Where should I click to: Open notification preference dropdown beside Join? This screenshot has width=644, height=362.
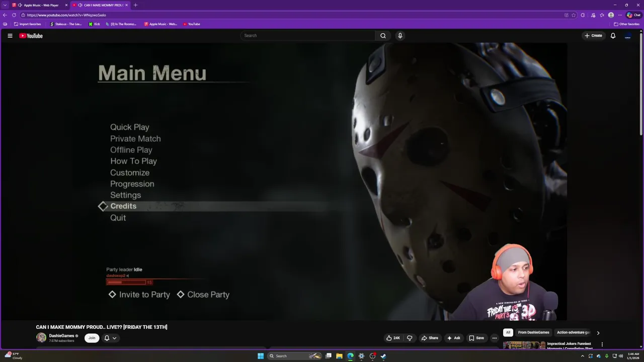(111, 338)
